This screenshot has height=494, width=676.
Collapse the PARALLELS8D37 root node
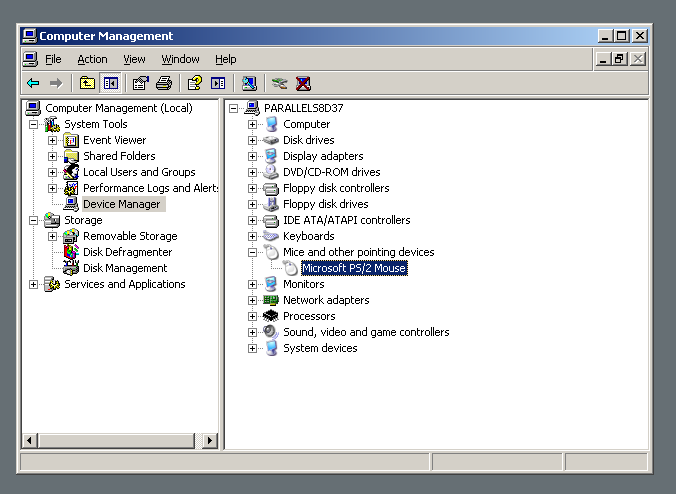click(x=233, y=109)
